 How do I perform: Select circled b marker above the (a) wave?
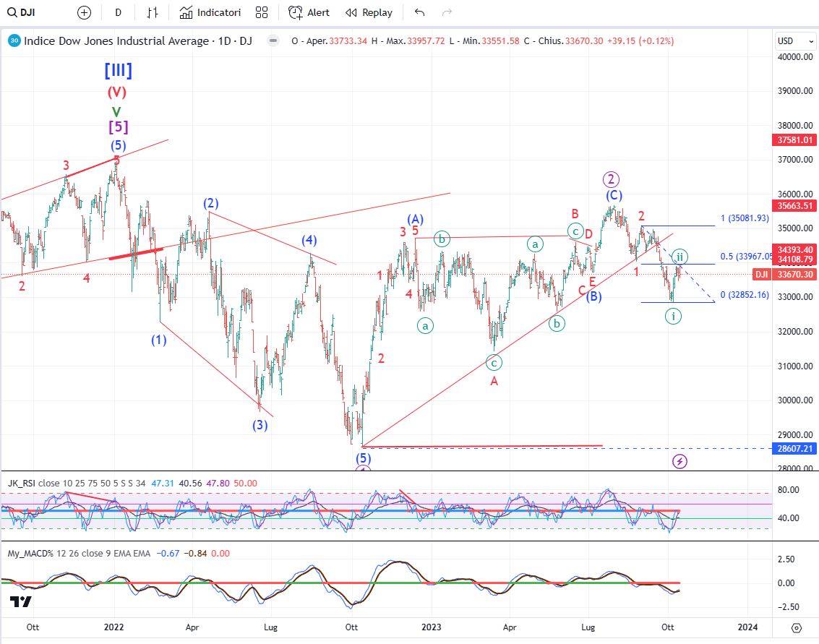(x=442, y=239)
